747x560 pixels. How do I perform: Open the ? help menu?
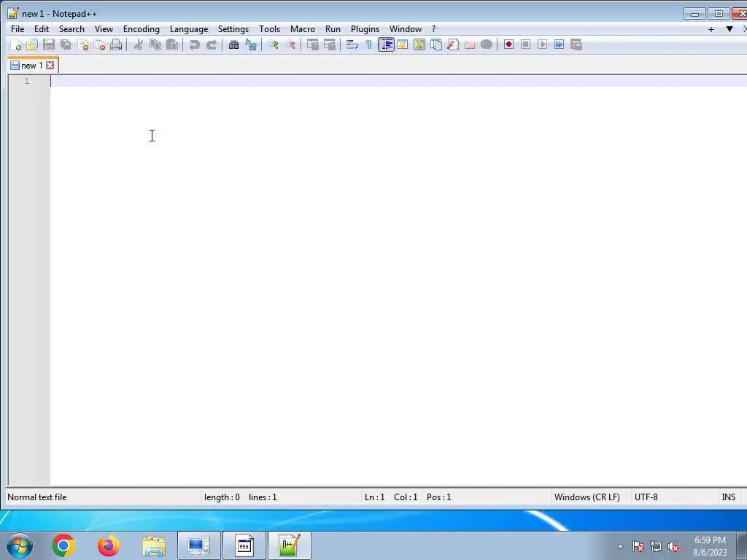point(433,29)
